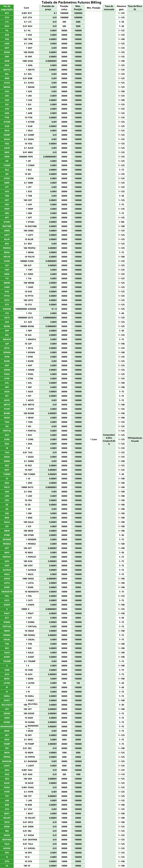143x868 pixels.
Task: Click the DOGE pair cell
Action: point(7,52)
